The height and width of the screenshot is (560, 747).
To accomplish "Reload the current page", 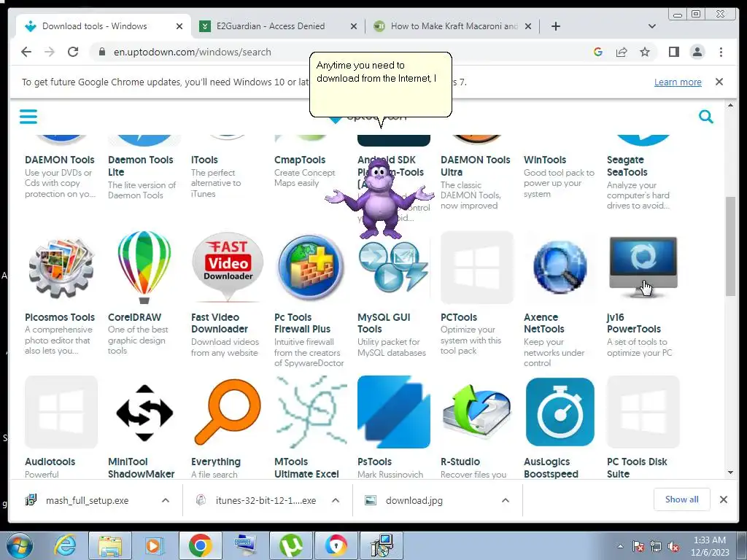I will [73, 52].
